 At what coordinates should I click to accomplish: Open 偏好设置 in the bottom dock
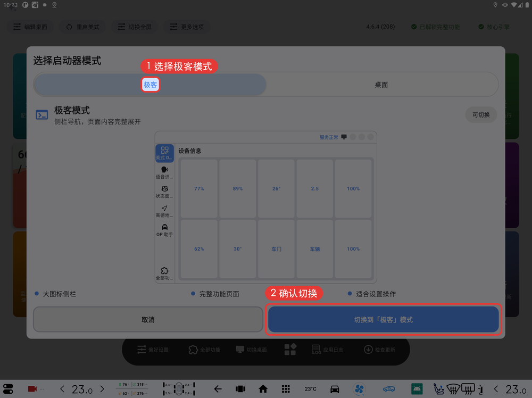point(153,350)
